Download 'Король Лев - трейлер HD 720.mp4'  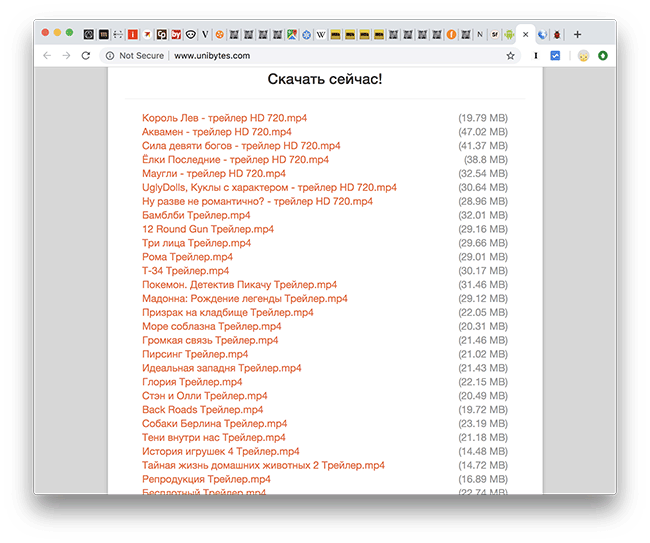(x=224, y=118)
